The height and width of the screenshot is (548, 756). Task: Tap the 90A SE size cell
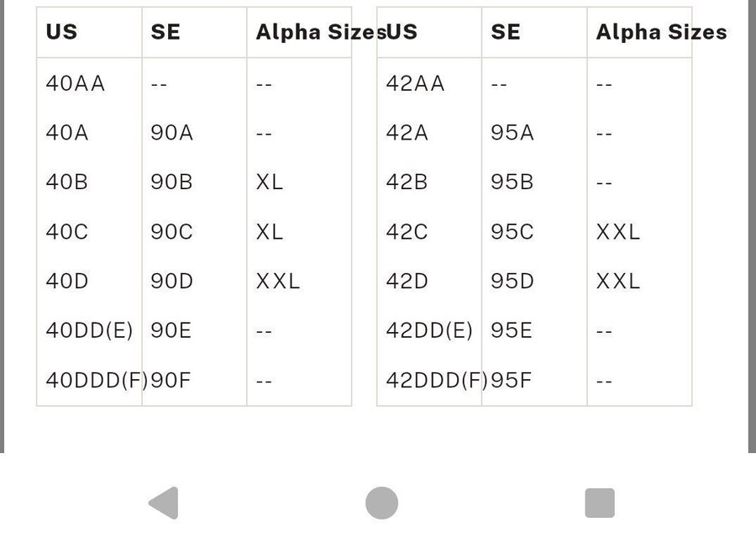click(172, 133)
